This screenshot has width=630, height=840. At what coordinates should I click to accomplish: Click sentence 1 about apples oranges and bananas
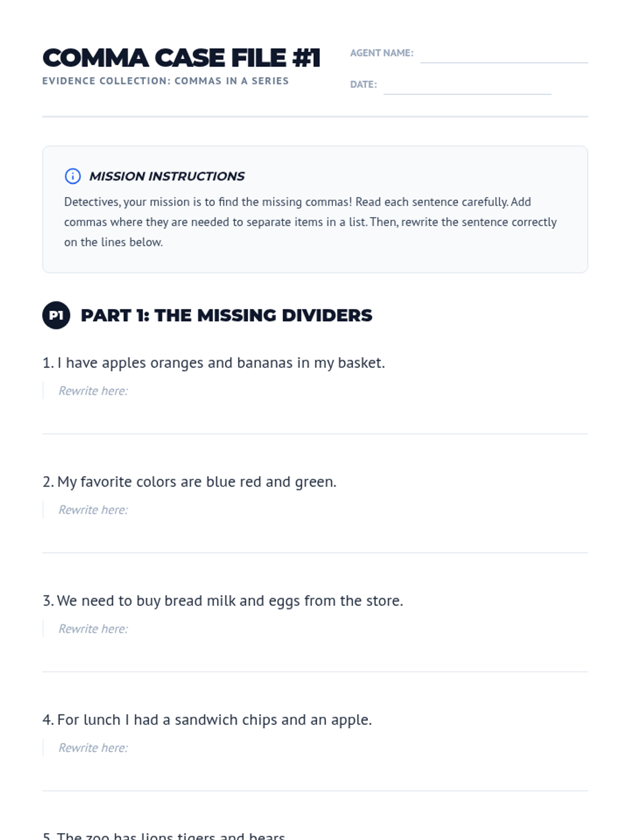214,363
